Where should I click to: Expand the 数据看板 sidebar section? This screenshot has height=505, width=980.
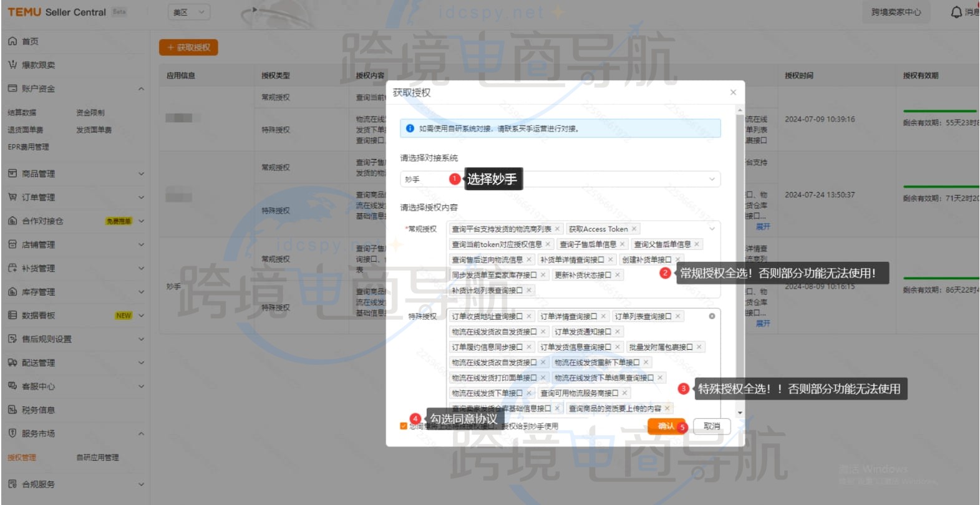click(x=141, y=315)
